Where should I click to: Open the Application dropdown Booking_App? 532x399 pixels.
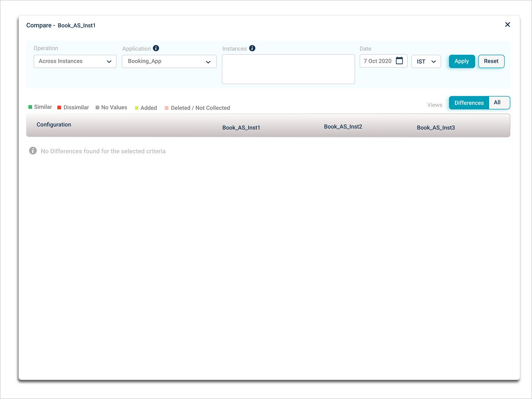tap(169, 61)
